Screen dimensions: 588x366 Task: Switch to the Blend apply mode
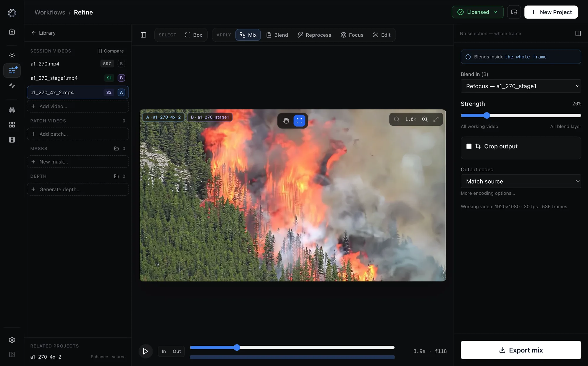point(277,35)
